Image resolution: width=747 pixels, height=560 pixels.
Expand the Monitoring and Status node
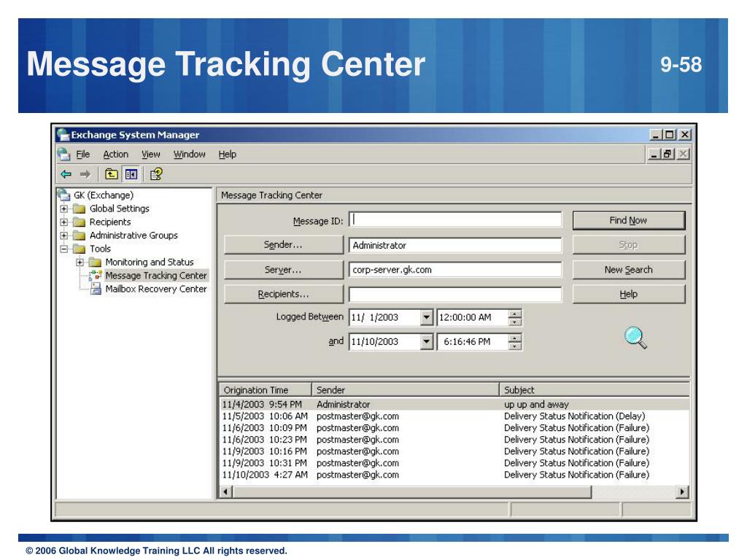80,262
